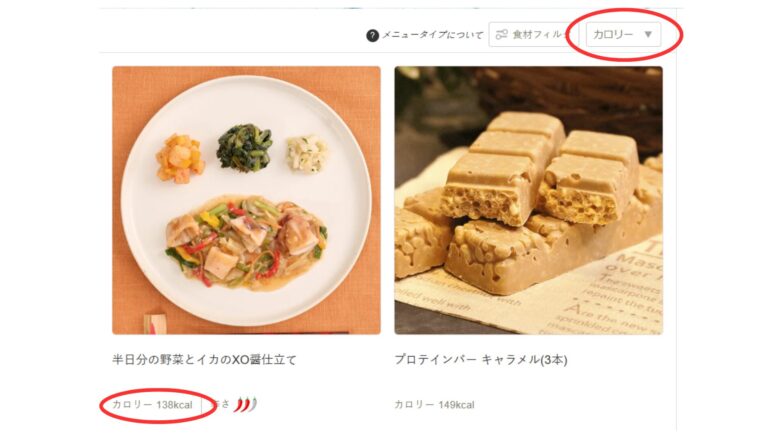The height and width of the screenshot is (439, 780).
Task: Click the second red chili pepper icon
Action: point(246,405)
